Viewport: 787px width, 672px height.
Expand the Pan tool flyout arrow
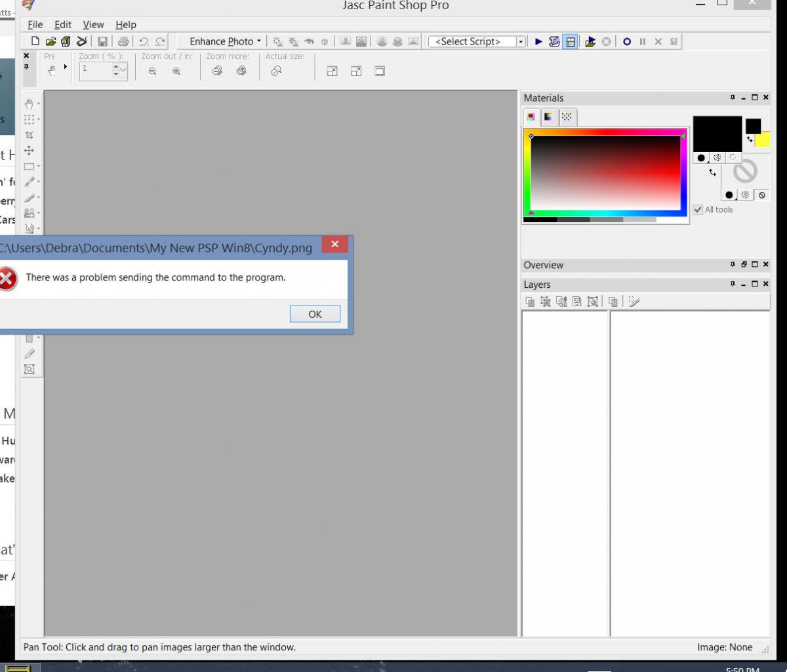[x=39, y=104]
